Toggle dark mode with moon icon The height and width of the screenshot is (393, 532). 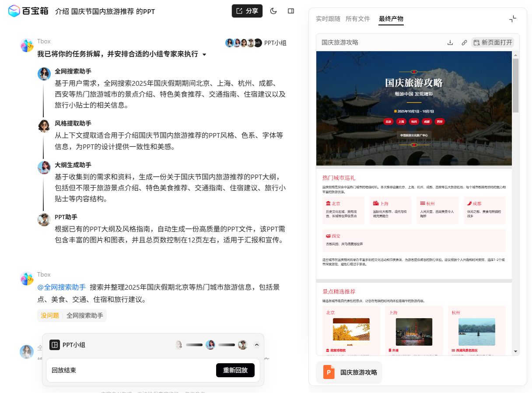(x=273, y=11)
